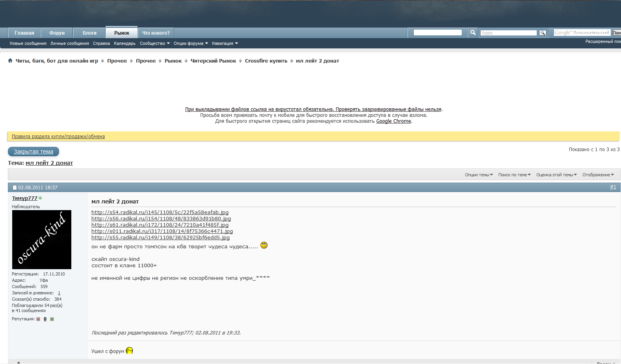
Task: Click the Google custom search field
Action: (x=582, y=33)
